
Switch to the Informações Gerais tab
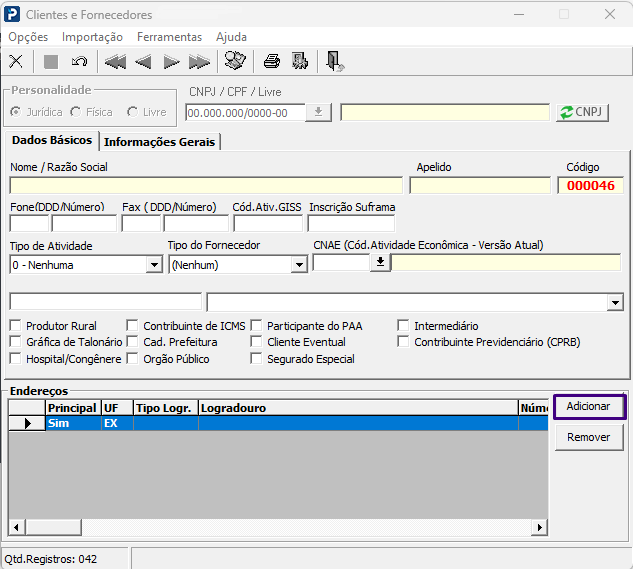coord(159,142)
